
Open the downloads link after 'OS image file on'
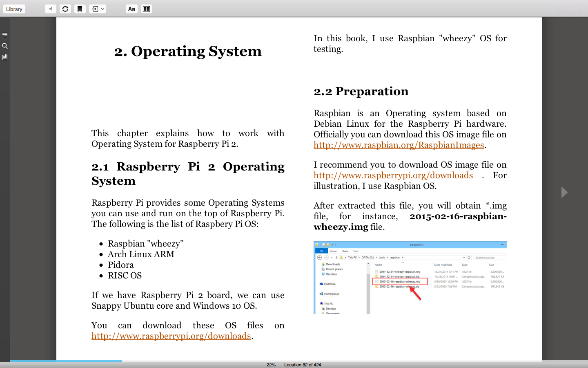(393, 175)
